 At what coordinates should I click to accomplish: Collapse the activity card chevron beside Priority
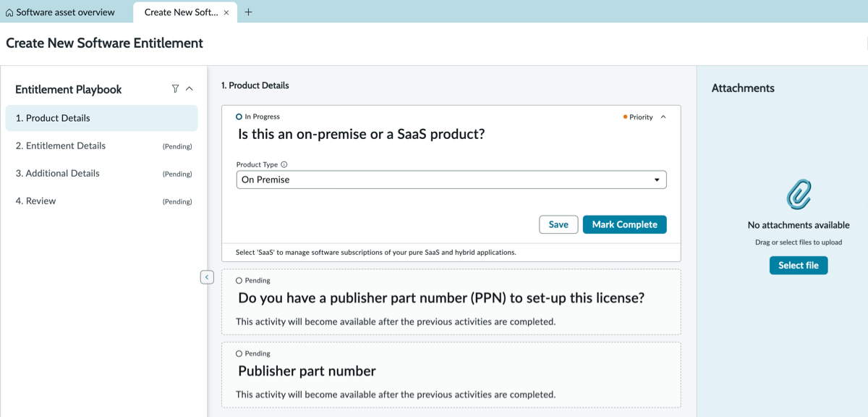pos(663,117)
